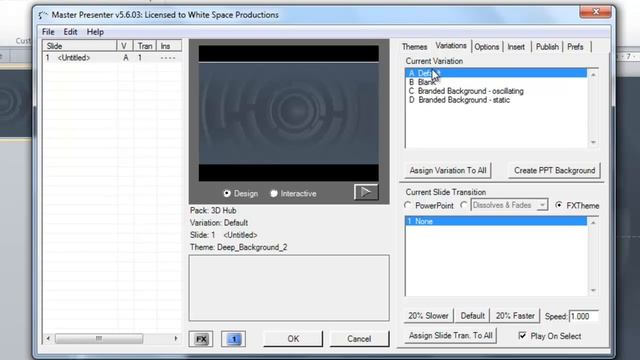Screen dimensions: 640x360
Task: Click the variation list scroll up arrow
Action: pyautogui.click(x=593, y=75)
